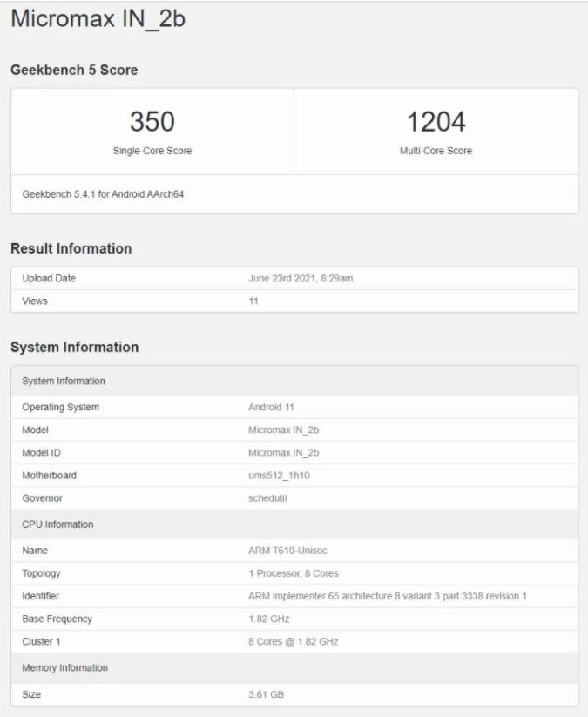Click the Model row label

point(35,430)
